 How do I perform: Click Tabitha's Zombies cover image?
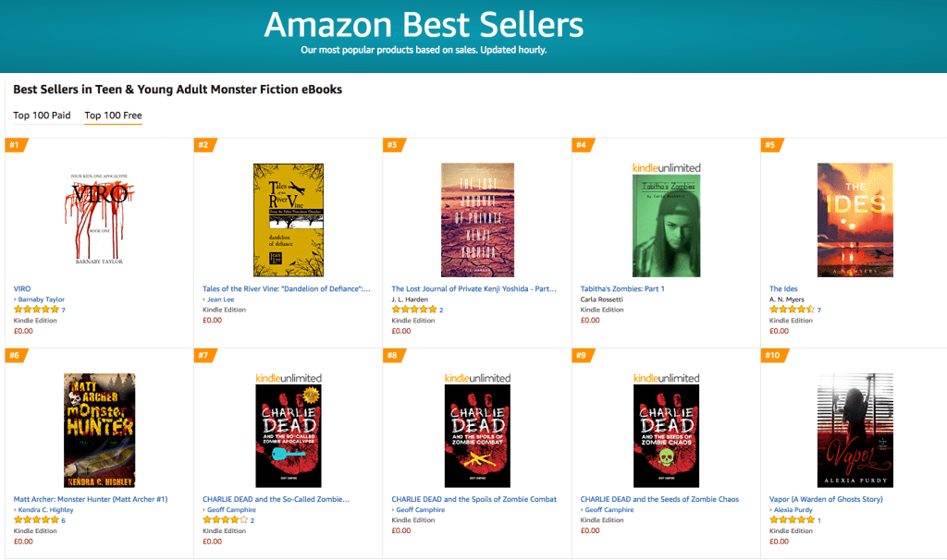pos(666,225)
